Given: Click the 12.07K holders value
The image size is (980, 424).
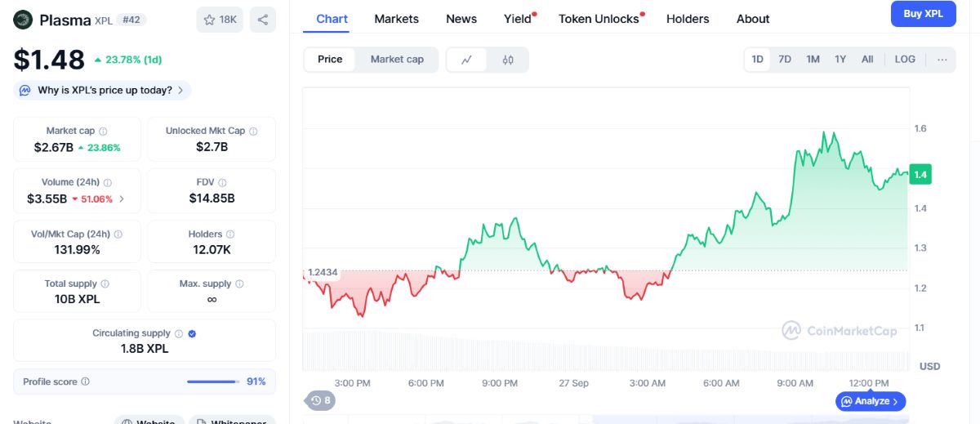Looking at the screenshot, I should click(212, 250).
